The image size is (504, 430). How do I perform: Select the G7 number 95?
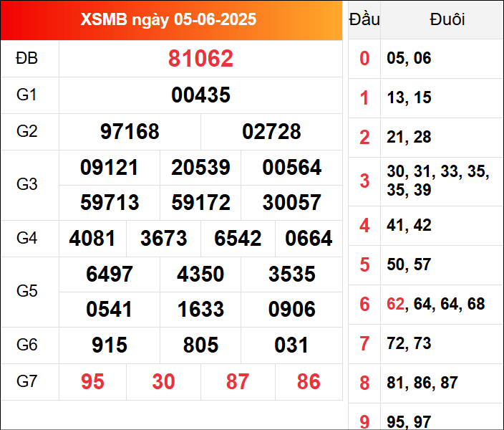[92, 382]
